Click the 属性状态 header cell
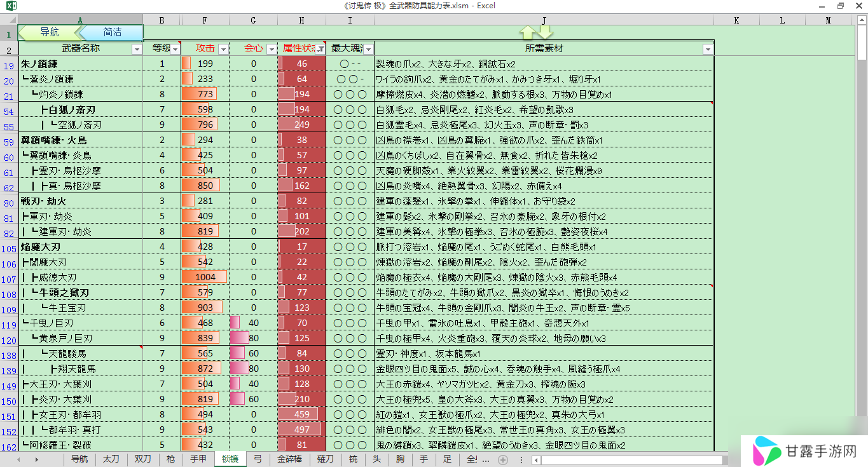The image size is (868, 467). tap(302, 48)
